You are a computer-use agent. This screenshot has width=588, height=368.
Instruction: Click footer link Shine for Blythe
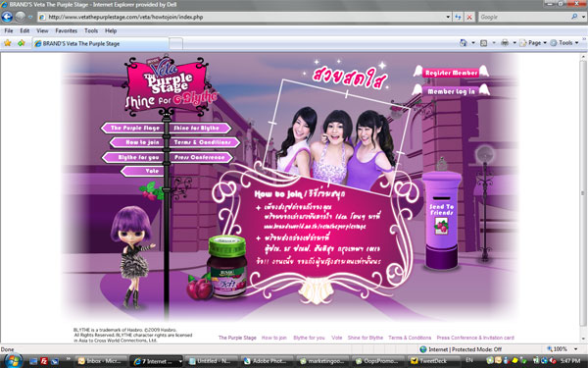pos(366,338)
